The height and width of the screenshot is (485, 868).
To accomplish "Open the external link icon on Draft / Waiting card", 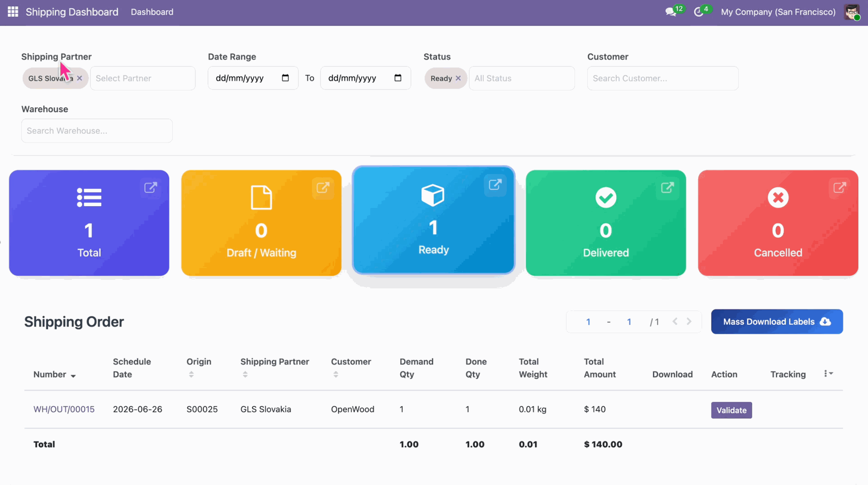I will click(323, 188).
